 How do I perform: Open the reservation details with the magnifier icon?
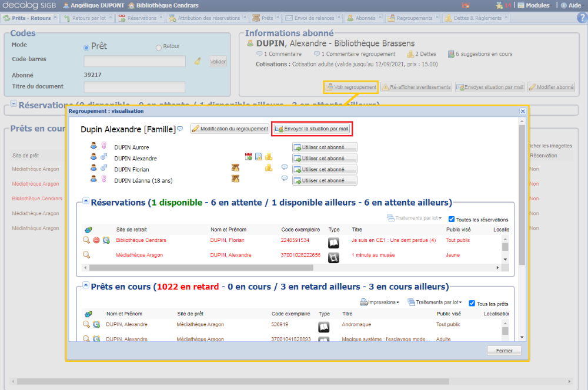pos(85,240)
